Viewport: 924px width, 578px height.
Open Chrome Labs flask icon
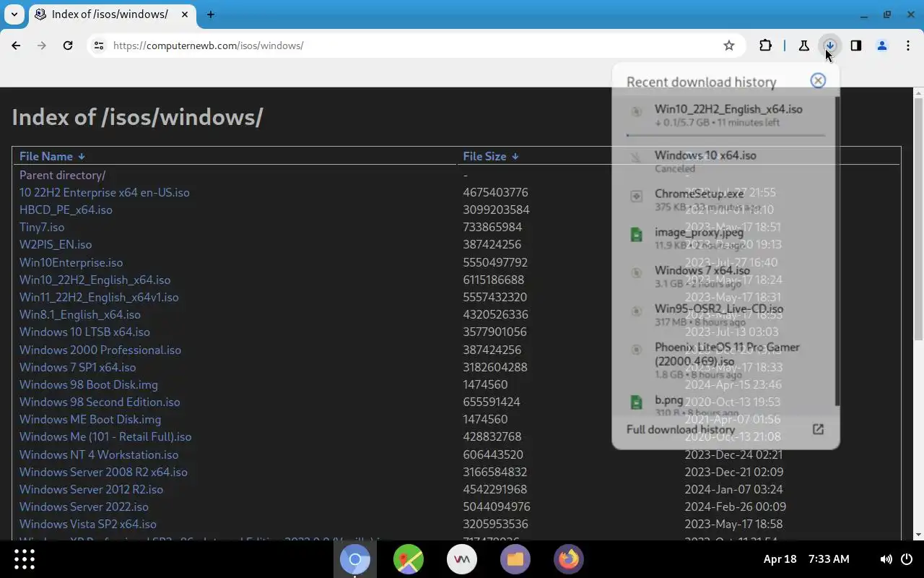(804, 46)
